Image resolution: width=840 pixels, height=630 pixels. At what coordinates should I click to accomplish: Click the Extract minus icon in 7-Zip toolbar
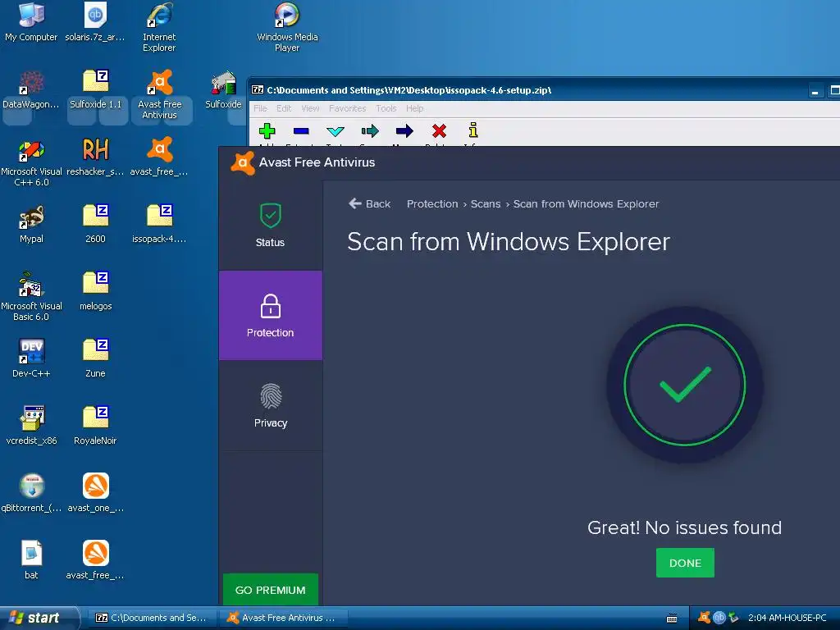301,130
